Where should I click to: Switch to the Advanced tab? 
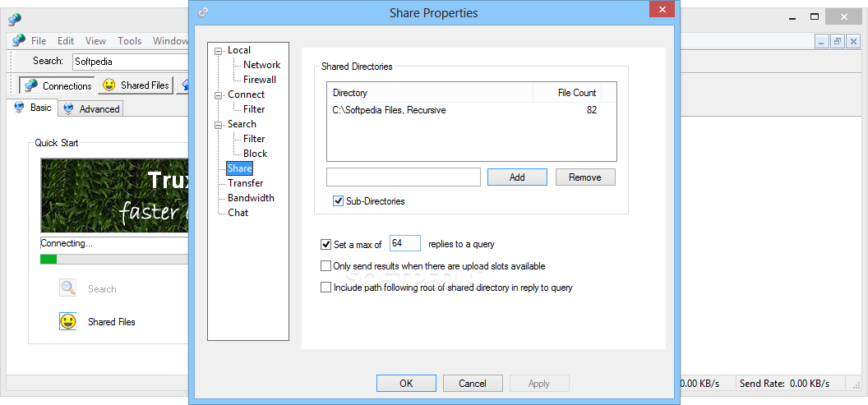[x=92, y=109]
